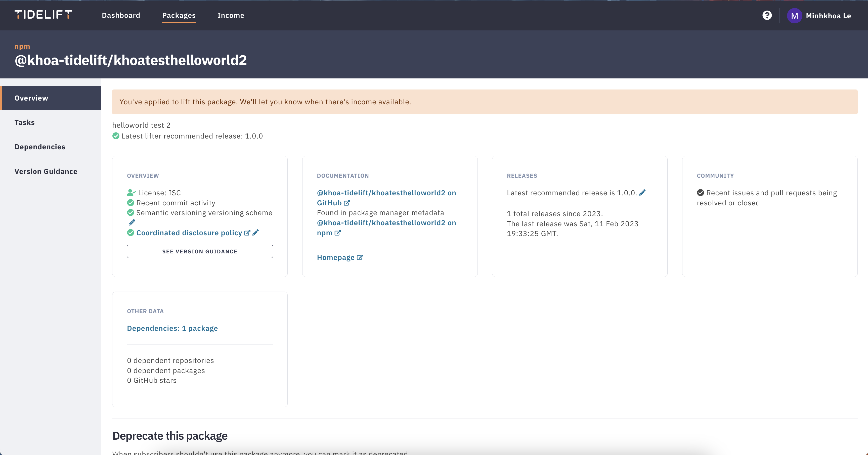Open the khoatesthelloworld2 on npm link

pyautogui.click(x=386, y=228)
